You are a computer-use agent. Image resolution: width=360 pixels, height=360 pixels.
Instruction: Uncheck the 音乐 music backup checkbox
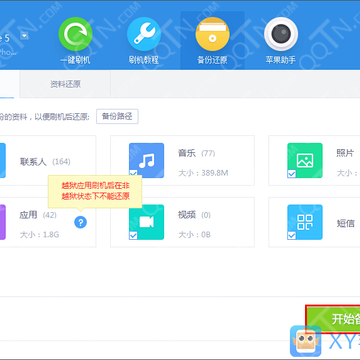(x=133, y=174)
